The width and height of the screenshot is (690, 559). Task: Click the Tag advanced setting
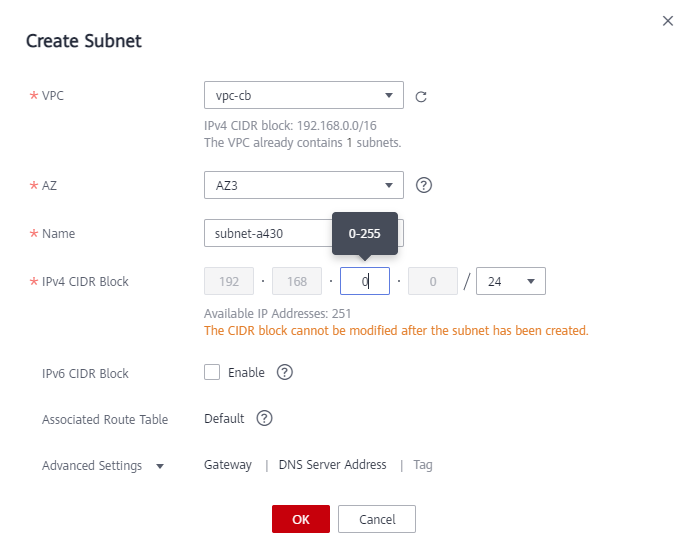pos(423,465)
